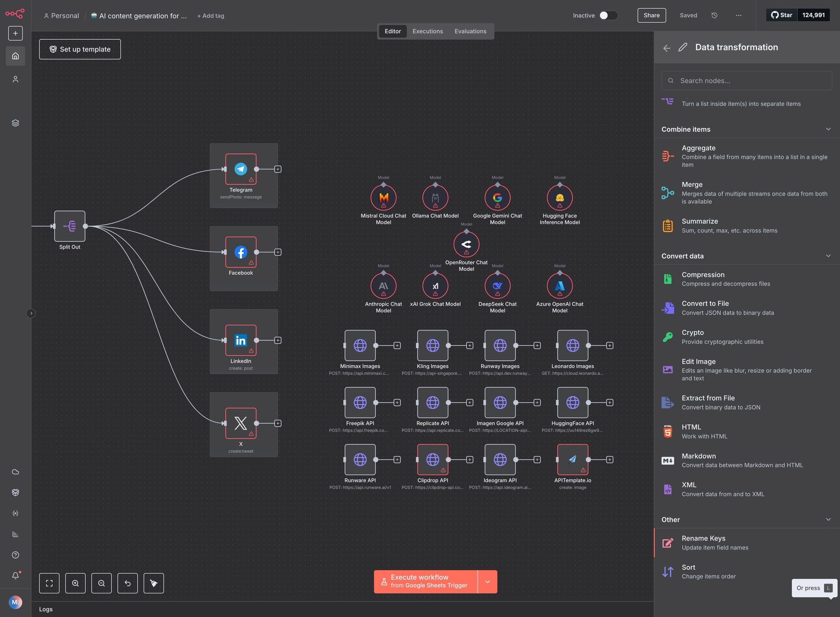The image size is (840, 617).
Task: Reset zoom with undo arrow icon
Action: click(128, 583)
